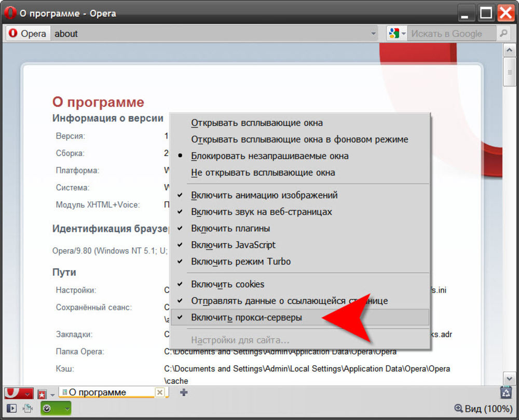Expand the green Turbo button dropdown arrow
Image resolution: width=519 pixels, height=420 pixels.
[x=67, y=409]
